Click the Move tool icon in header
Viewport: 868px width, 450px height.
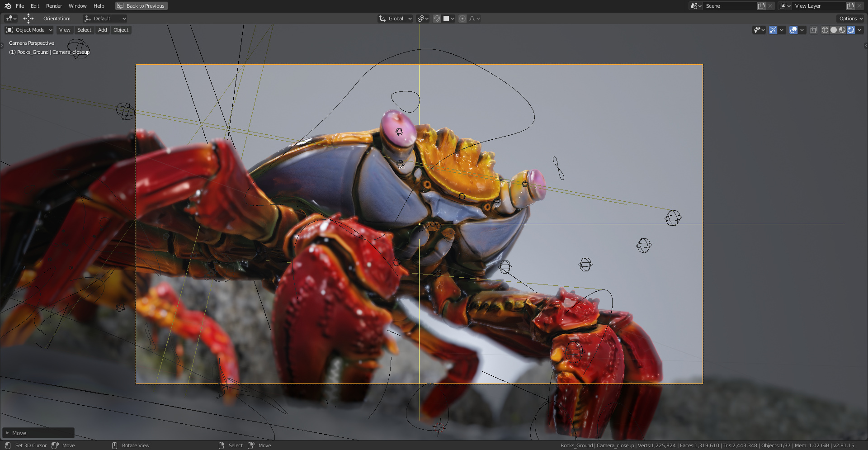(28, 19)
